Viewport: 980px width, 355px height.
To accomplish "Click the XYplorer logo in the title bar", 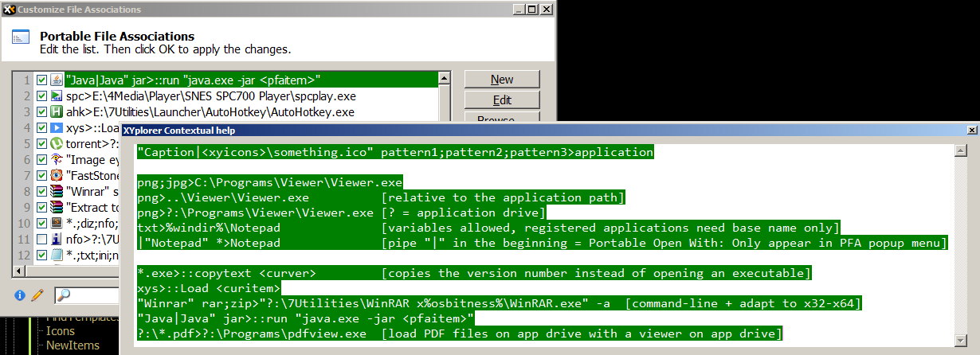I will [x=9, y=10].
